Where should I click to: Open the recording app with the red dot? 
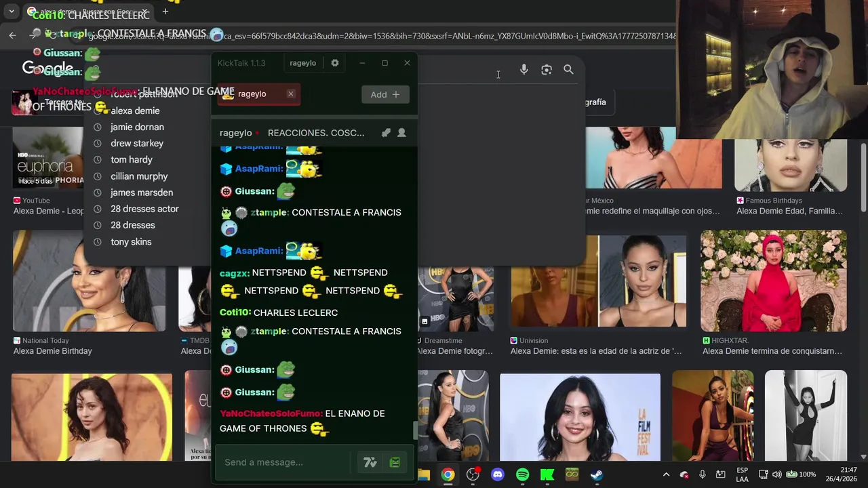tap(473, 474)
